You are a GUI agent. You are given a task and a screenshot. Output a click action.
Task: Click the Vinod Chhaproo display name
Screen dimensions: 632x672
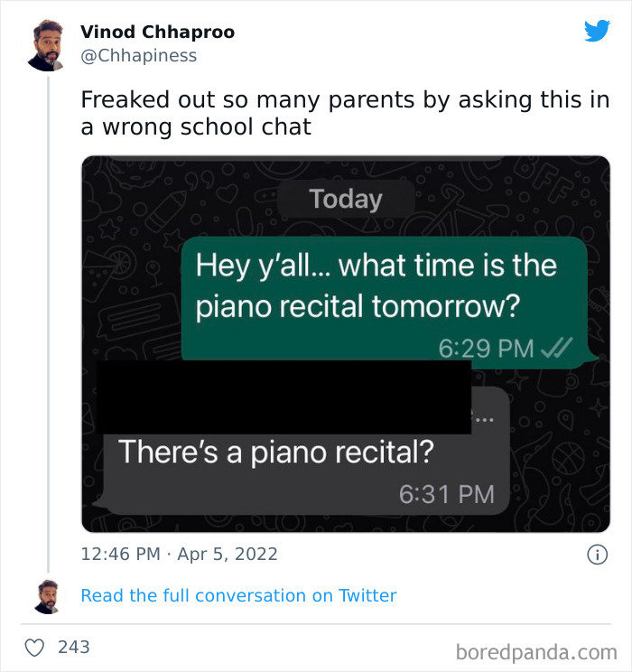157,32
